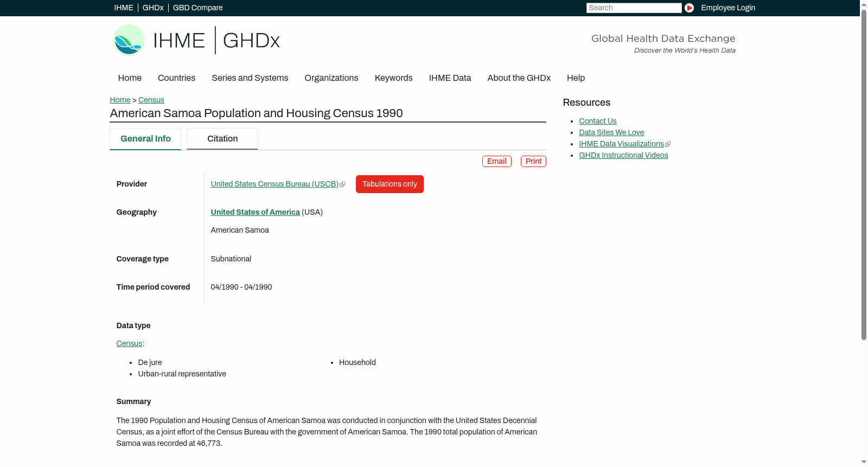
Task: Follow the Census breadcrumb link
Action: click(x=151, y=100)
